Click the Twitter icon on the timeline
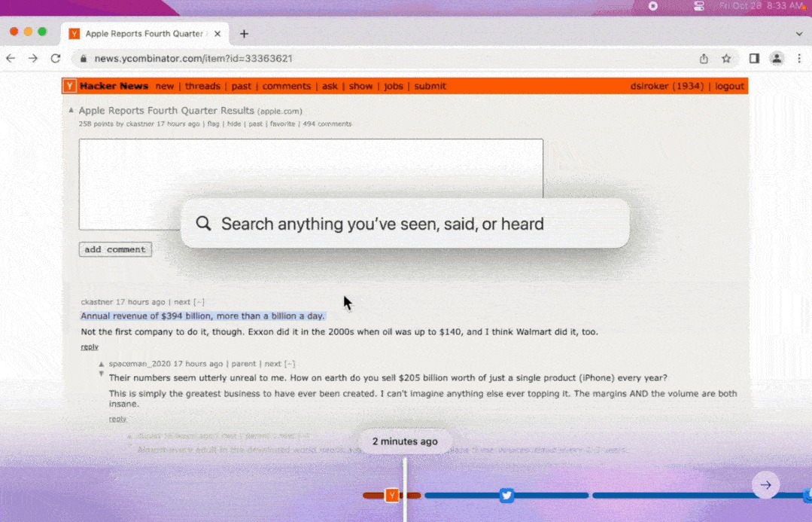The image size is (812, 522). click(506, 496)
